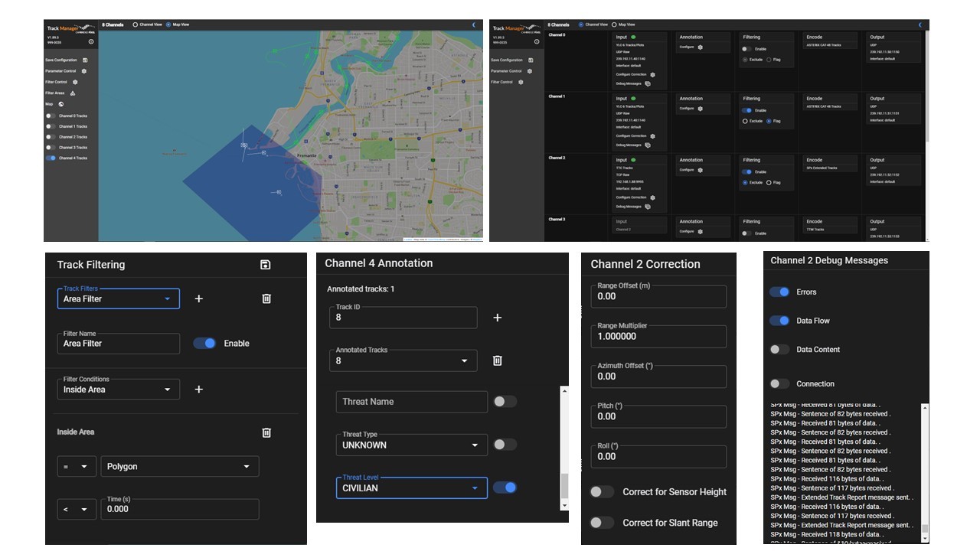The image size is (980, 551).
Task: Click plus icon beside Filter Conditions dropdown
Action: pos(198,390)
